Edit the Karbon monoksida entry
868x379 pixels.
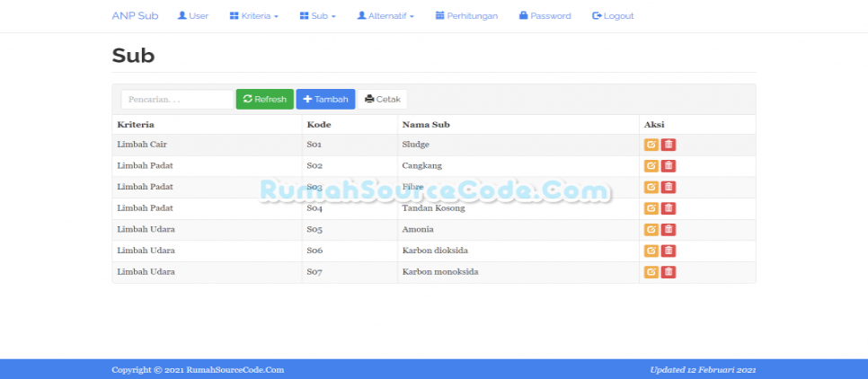coord(651,272)
